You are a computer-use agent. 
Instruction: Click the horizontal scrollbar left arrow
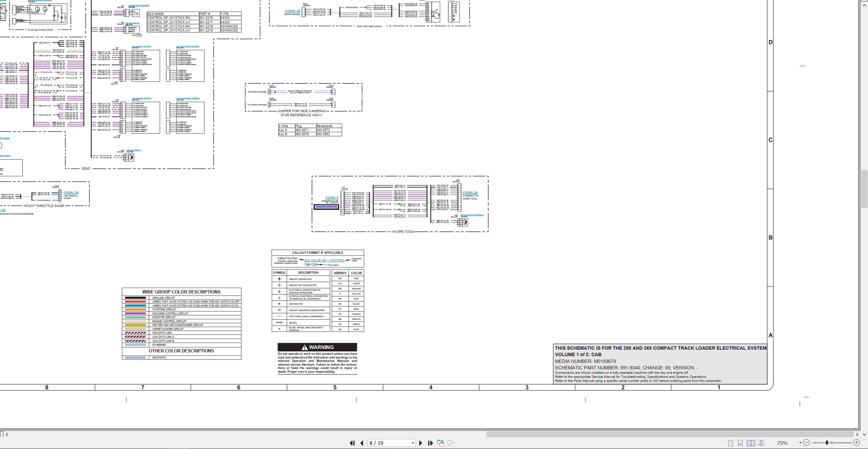(x=7, y=434)
